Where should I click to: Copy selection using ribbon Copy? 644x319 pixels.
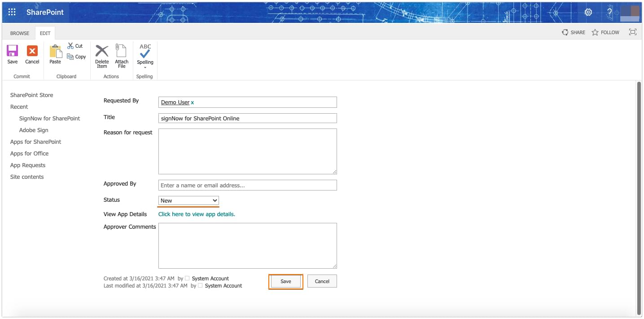click(76, 57)
